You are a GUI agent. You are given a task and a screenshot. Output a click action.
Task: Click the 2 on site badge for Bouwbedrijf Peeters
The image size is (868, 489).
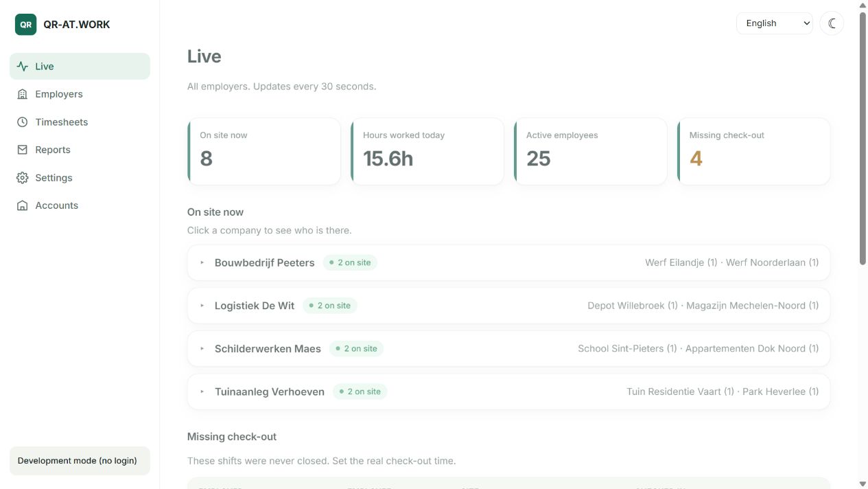coord(350,262)
